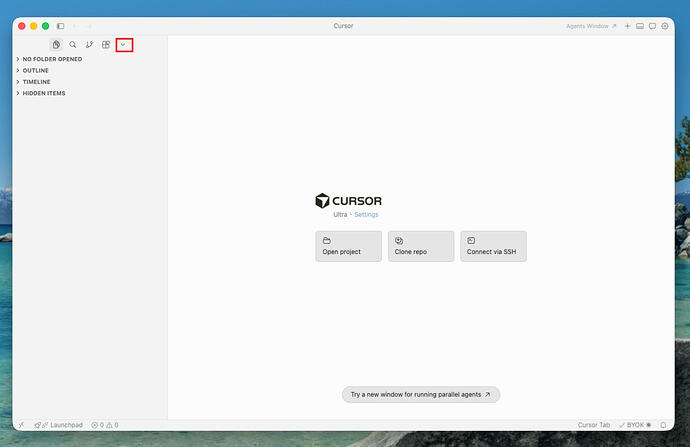The height and width of the screenshot is (447, 690).
Task: Show additional sidebar views chevron
Action: (123, 44)
